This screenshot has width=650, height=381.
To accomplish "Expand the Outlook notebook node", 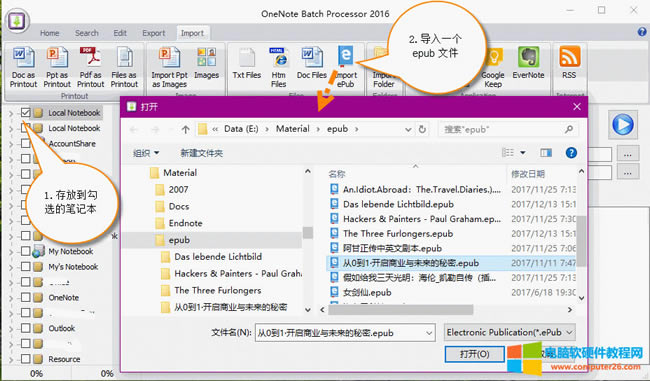I will [x=12, y=328].
